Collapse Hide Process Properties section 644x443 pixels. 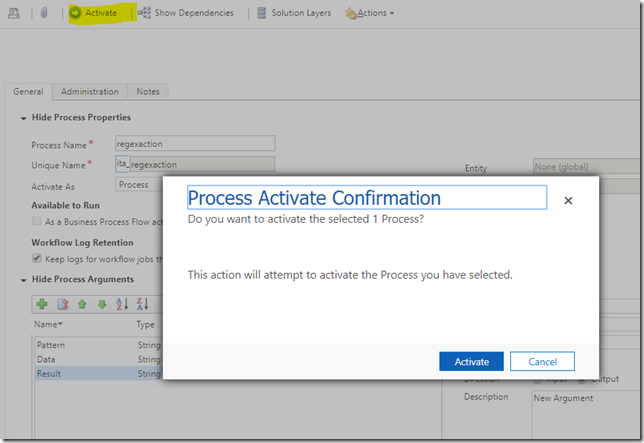pos(23,118)
